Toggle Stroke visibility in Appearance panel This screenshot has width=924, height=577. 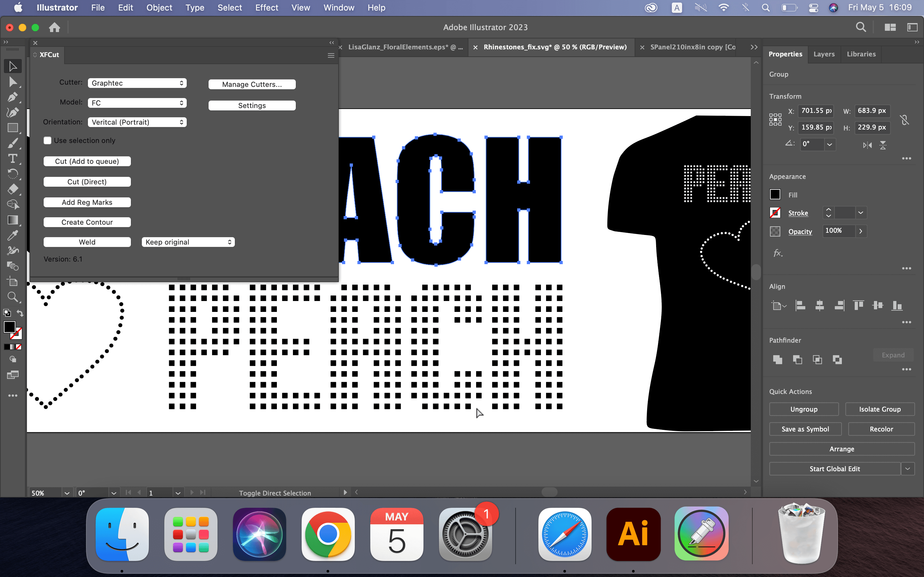tap(775, 213)
